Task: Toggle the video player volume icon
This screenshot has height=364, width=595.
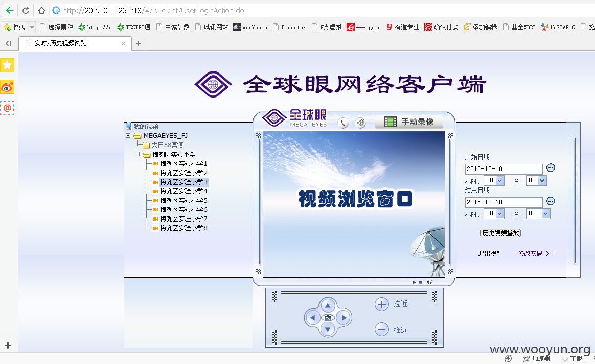Action: tap(429, 282)
